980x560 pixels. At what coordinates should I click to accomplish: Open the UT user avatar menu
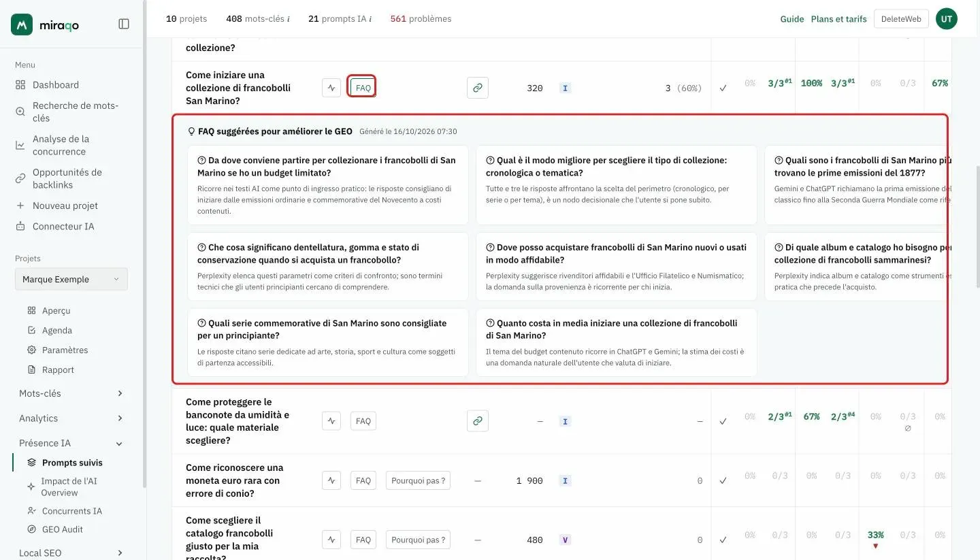947,19
